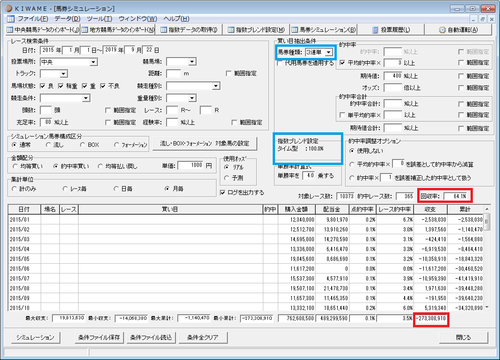Select the BOX radio button

click(82, 145)
